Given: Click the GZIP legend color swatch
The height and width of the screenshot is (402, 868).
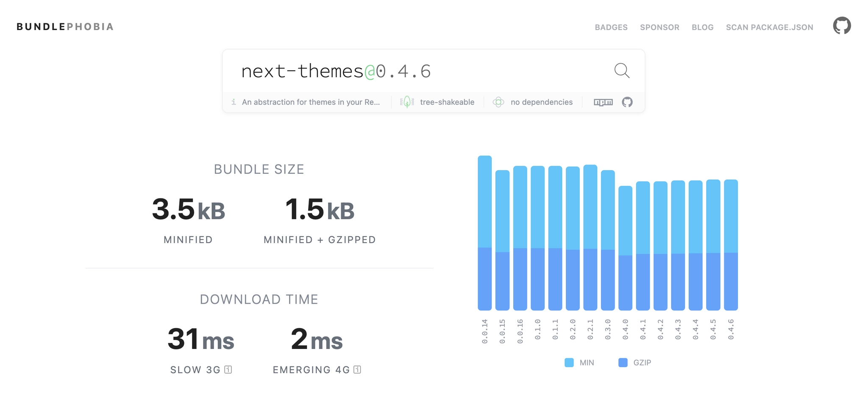Looking at the screenshot, I should click(623, 363).
